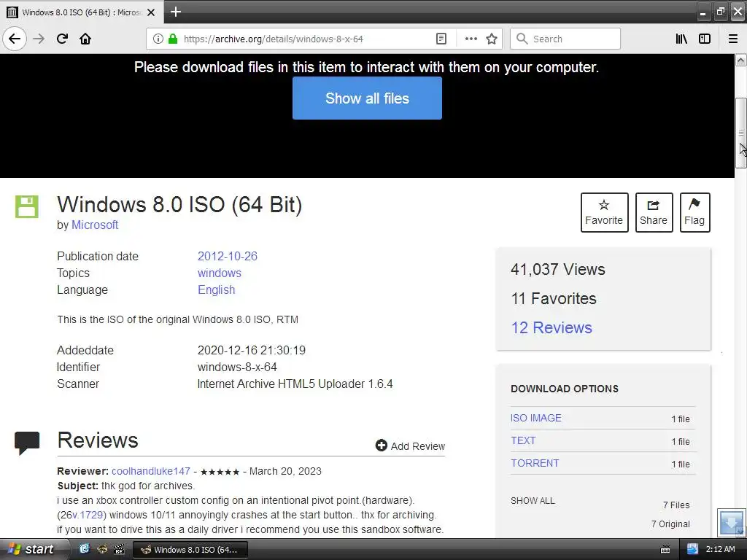Screen dimensions: 747x560
Task: Click the identifier 'windows-8-x-64' value
Action: (237, 367)
